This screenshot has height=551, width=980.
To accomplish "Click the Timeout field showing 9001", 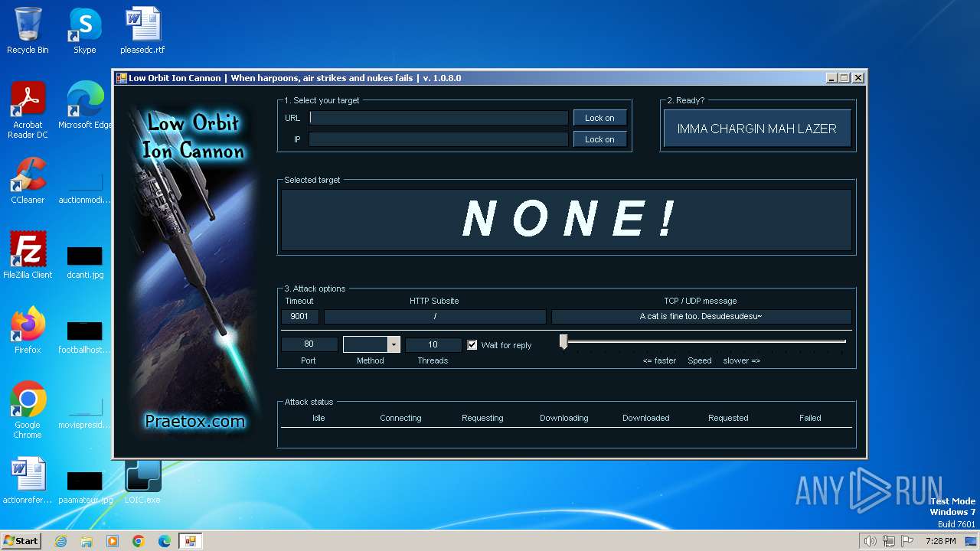I will click(300, 317).
